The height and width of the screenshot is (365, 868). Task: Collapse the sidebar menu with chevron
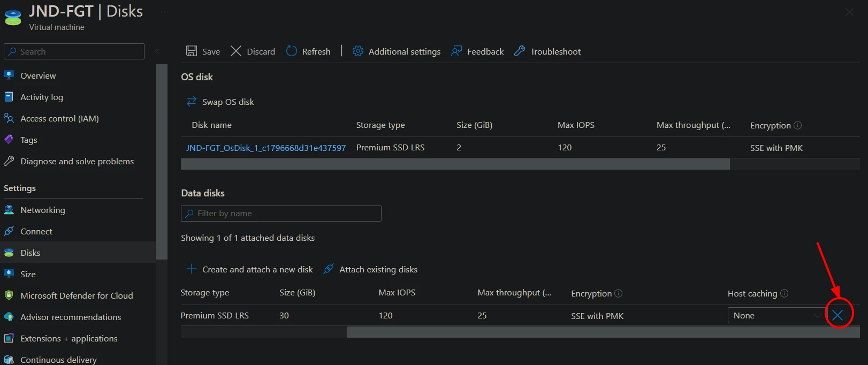157,51
